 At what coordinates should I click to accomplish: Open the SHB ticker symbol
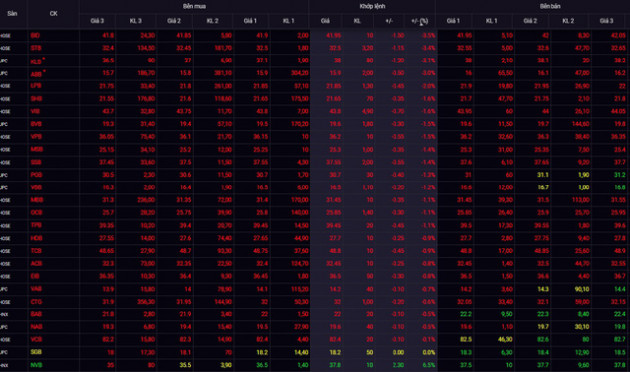click(x=36, y=98)
